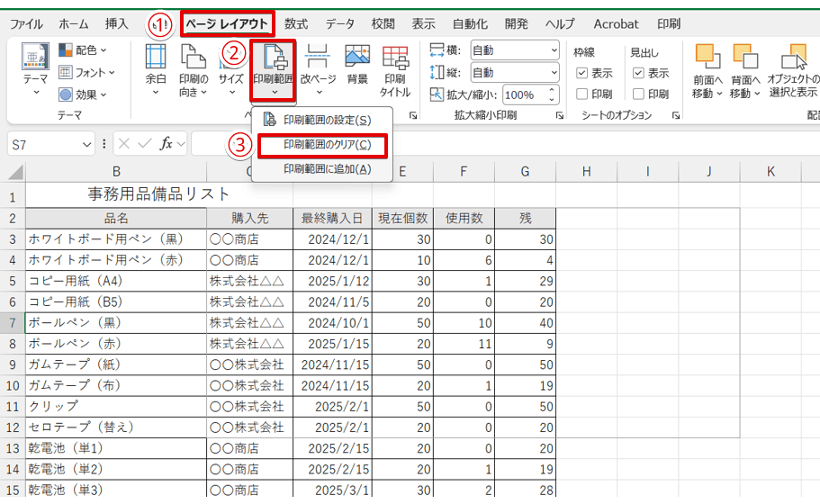Click the formula bar options dots
Image resolution: width=820 pixels, height=504 pixels.
pyautogui.click(x=104, y=144)
